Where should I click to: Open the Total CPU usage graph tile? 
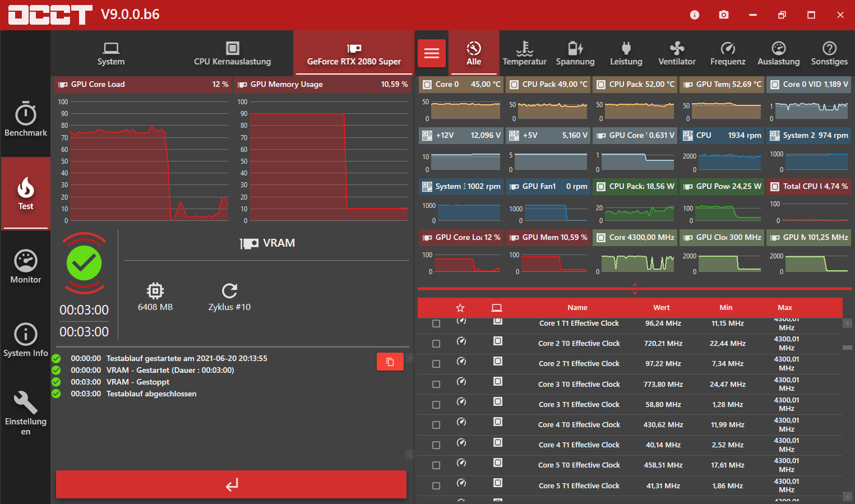[x=808, y=202]
